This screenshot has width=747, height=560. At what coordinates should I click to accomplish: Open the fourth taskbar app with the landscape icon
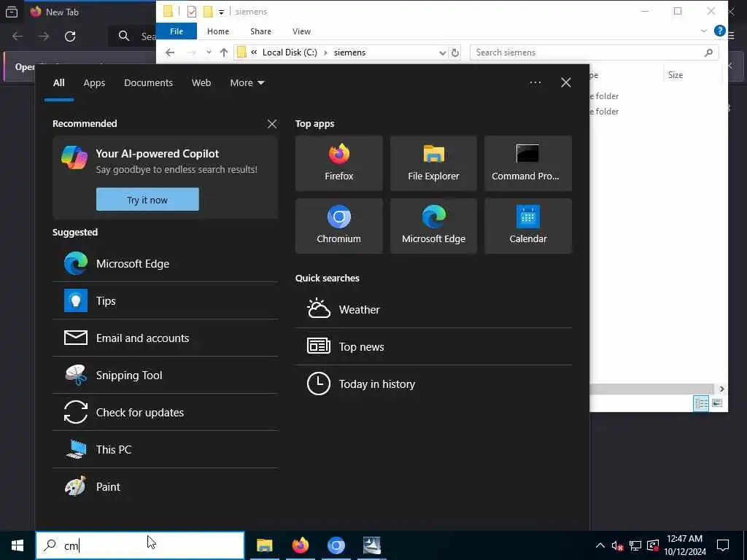371,545
